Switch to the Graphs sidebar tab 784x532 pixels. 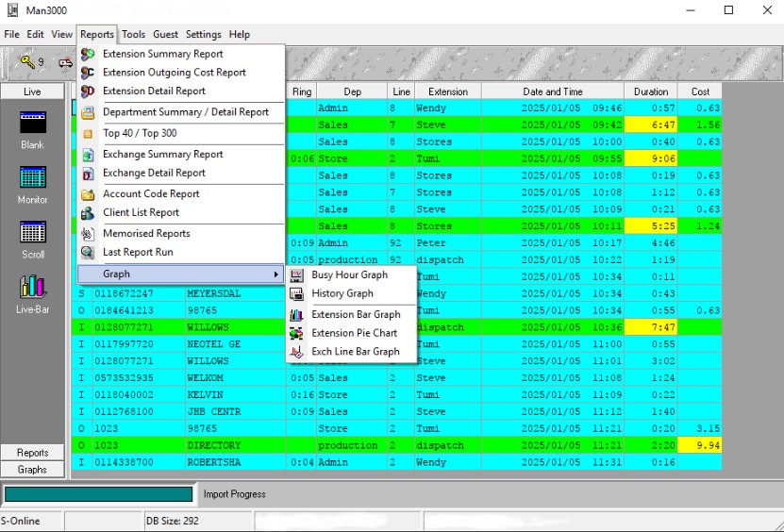(x=32, y=469)
